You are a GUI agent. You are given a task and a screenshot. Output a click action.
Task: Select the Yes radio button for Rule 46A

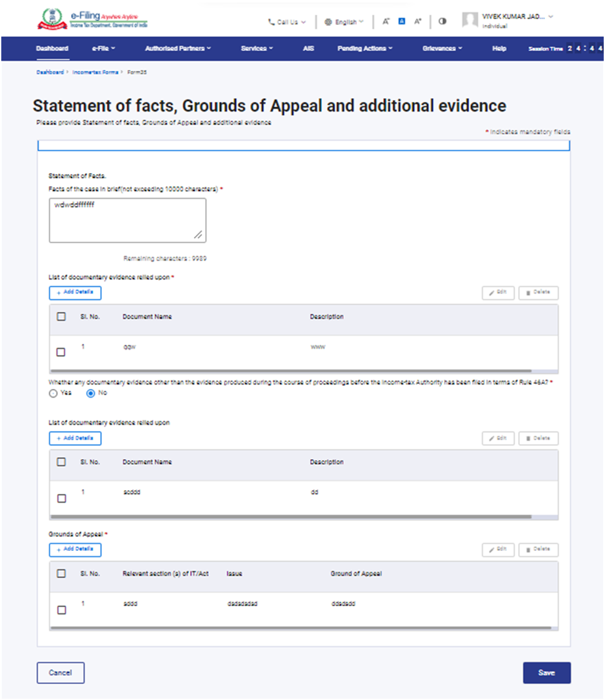[x=53, y=393]
